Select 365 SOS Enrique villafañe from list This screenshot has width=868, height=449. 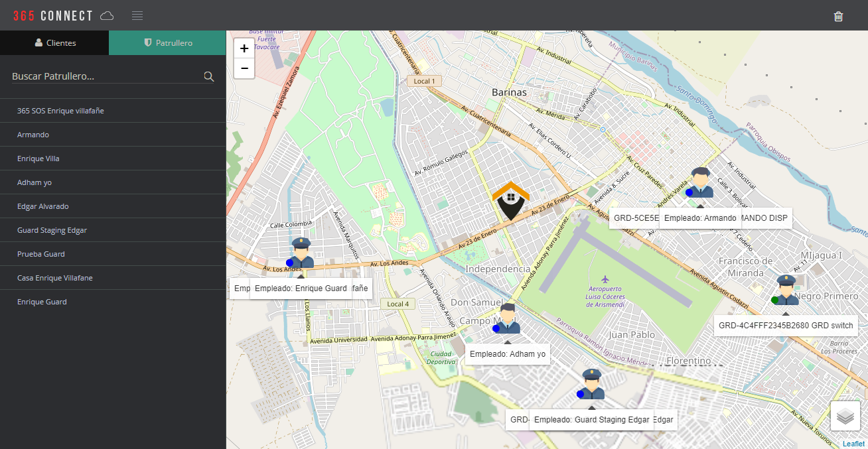point(60,111)
